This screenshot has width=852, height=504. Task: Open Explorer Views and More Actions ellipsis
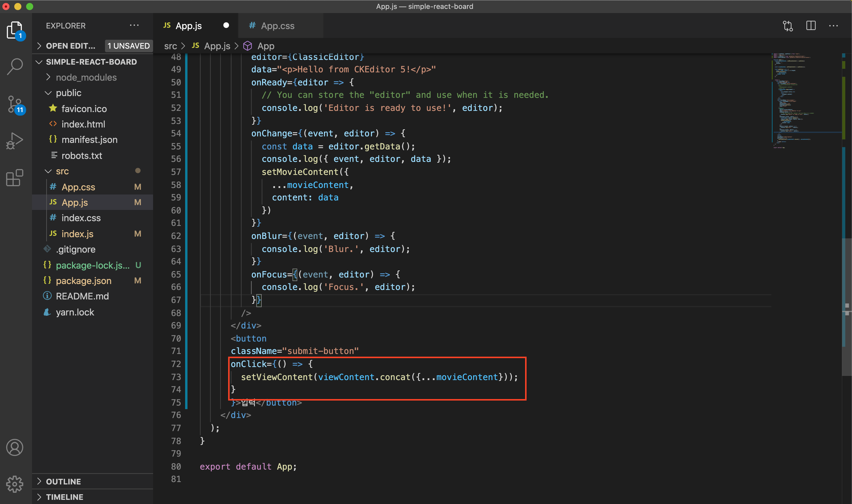point(134,25)
